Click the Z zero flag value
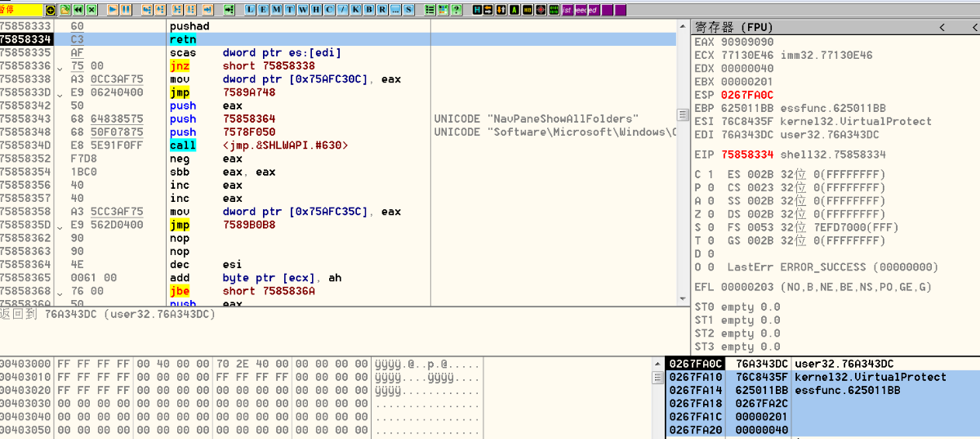 coord(709,214)
